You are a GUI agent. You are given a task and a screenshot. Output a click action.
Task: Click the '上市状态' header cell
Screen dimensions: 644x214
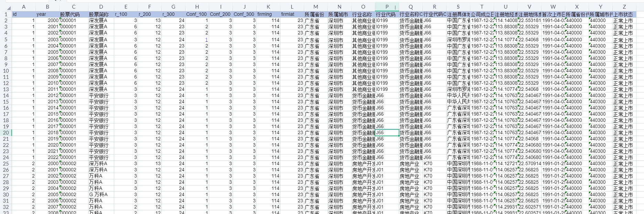pos(624,14)
